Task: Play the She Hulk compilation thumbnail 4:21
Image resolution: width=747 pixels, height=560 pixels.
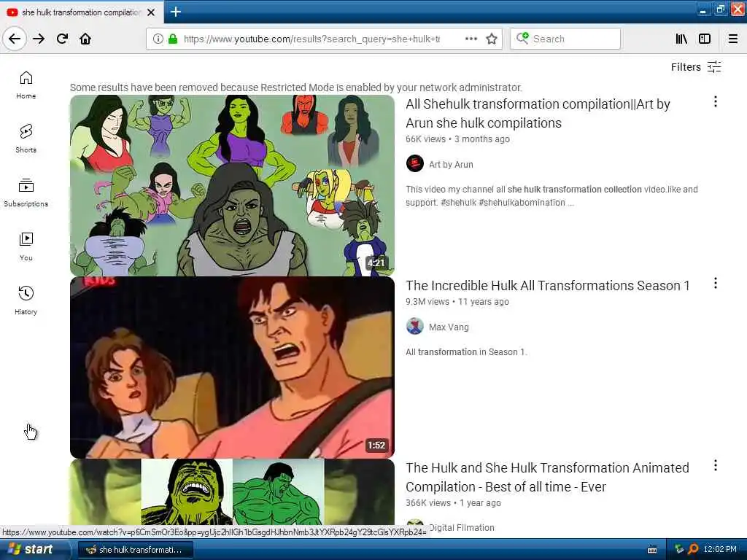Action: 233,186
